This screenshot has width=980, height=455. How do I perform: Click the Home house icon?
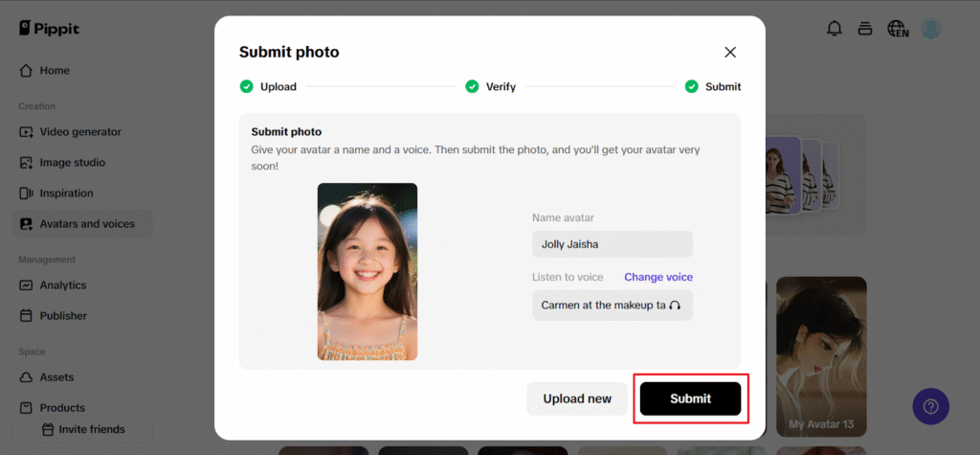point(26,71)
